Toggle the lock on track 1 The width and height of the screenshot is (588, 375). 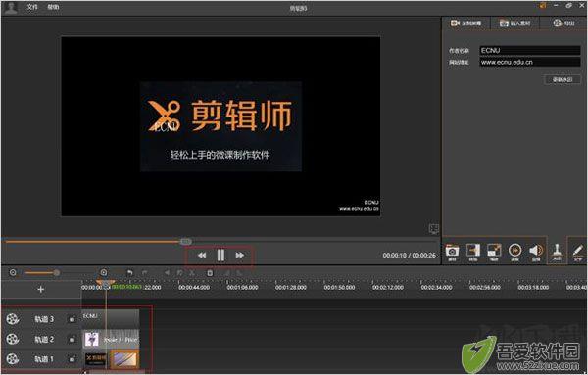pos(72,359)
